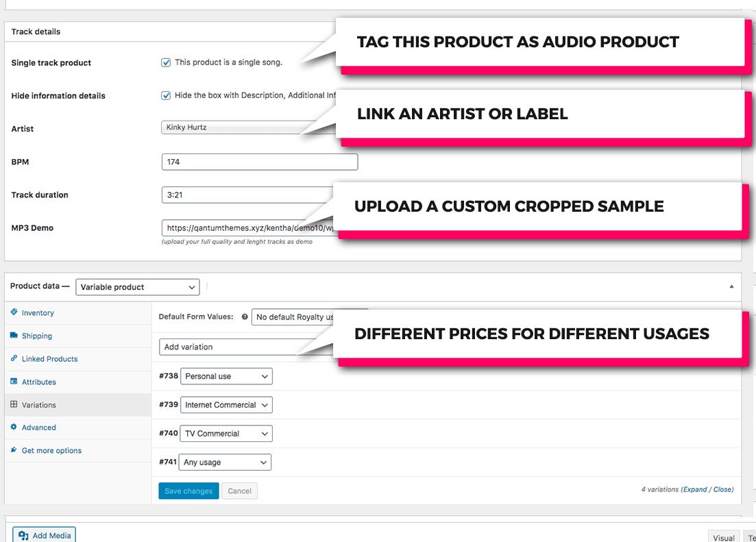
Task: Click the Advanced gear icon
Action: coord(14,427)
